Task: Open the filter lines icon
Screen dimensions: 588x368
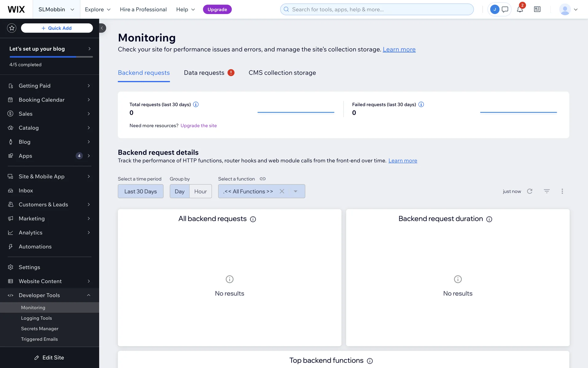Action: [547, 191]
